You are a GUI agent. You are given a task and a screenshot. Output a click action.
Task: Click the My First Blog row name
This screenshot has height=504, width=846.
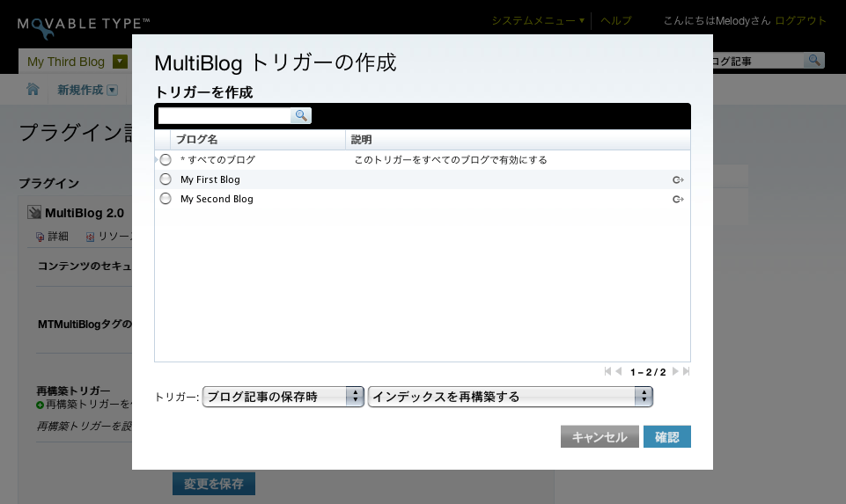pyautogui.click(x=210, y=179)
